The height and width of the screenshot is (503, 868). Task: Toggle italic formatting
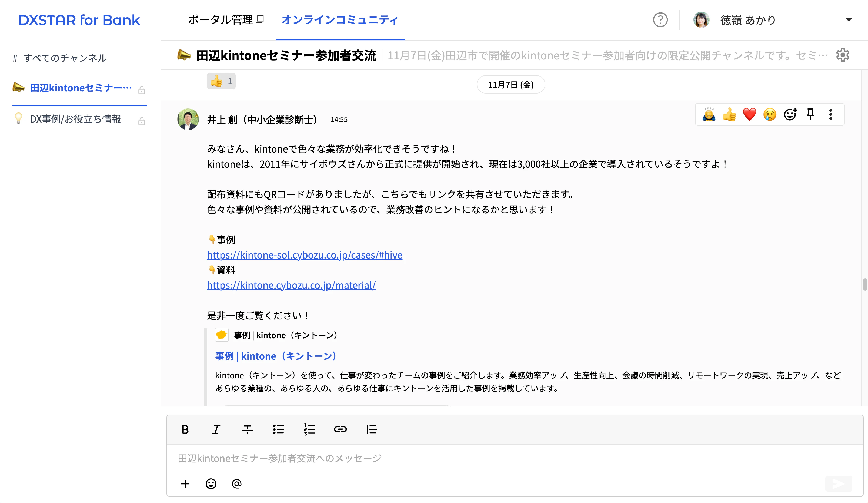(x=216, y=429)
